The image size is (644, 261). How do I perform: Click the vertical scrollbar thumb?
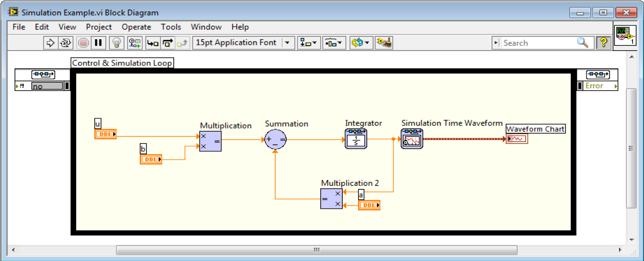click(631, 148)
